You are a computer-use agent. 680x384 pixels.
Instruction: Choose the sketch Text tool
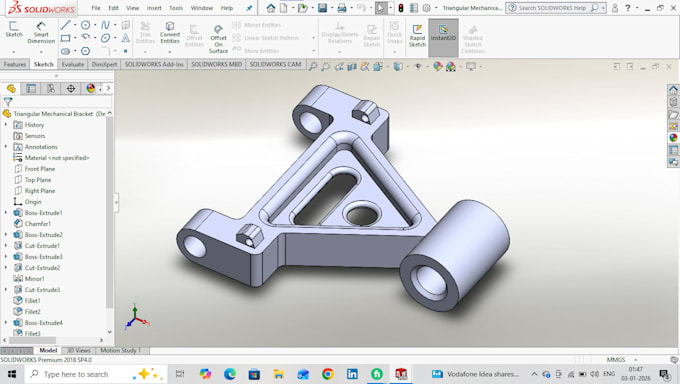click(125, 38)
